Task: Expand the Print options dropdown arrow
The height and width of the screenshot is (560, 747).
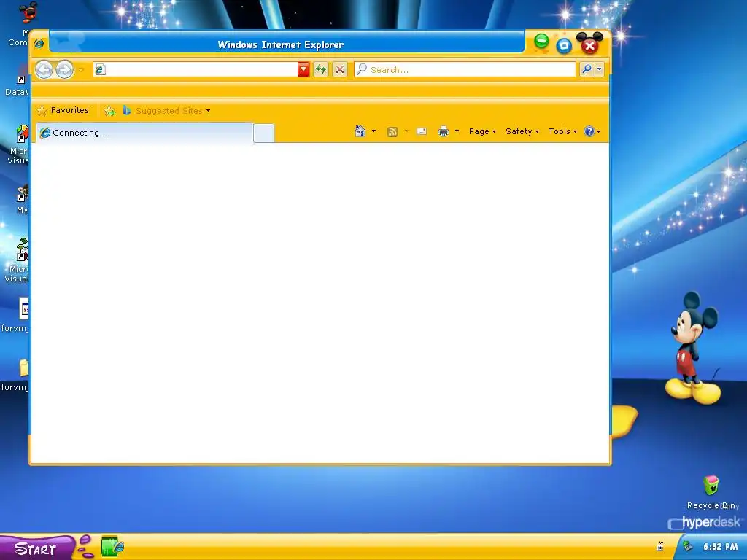Action: (x=457, y=131)
